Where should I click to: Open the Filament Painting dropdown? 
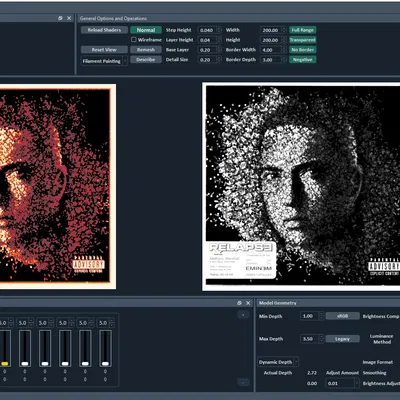pyautogui.click(x=104, y=61)
